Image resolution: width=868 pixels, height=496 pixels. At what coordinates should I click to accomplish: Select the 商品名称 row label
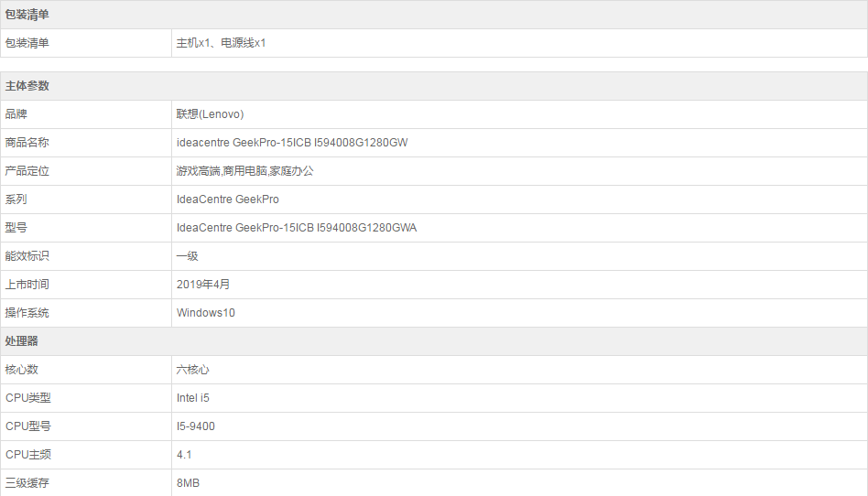point(27,142)
